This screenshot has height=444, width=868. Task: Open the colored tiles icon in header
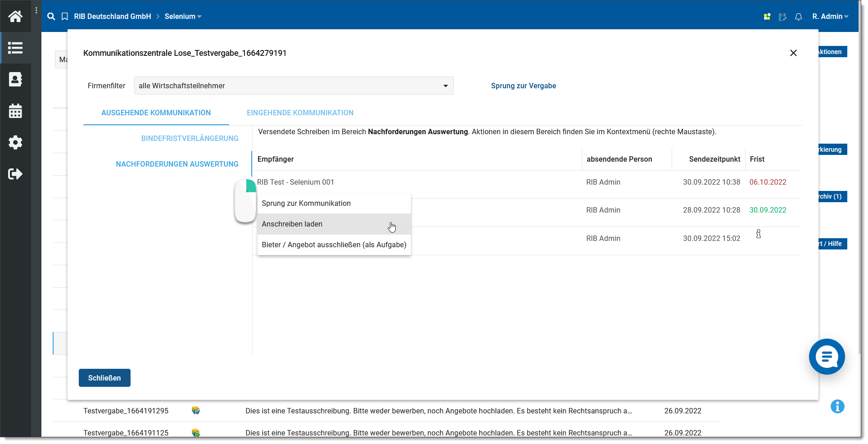767,17
